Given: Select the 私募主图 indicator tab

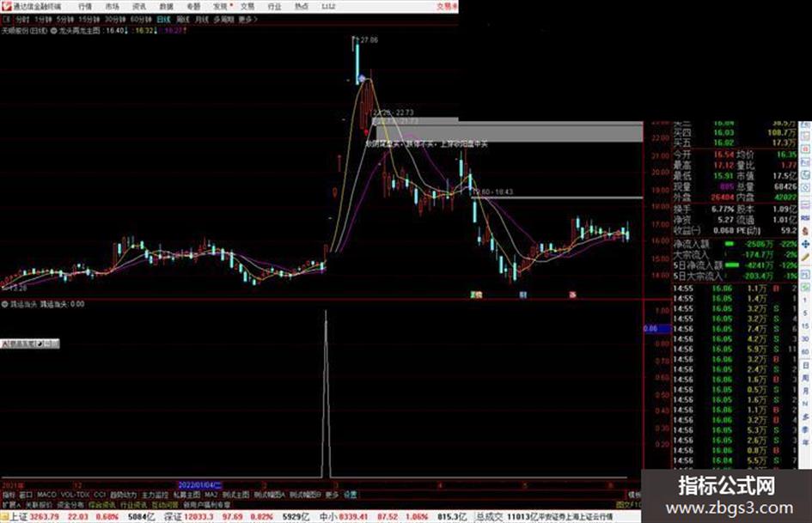Looking at the screenshot, I should [186, 495].
